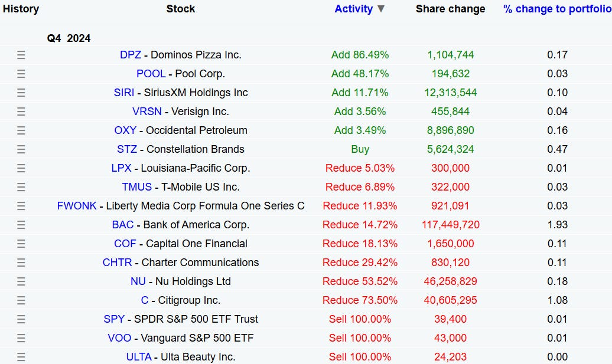
Task: Open history for Charter Communications
Action: 21,262
